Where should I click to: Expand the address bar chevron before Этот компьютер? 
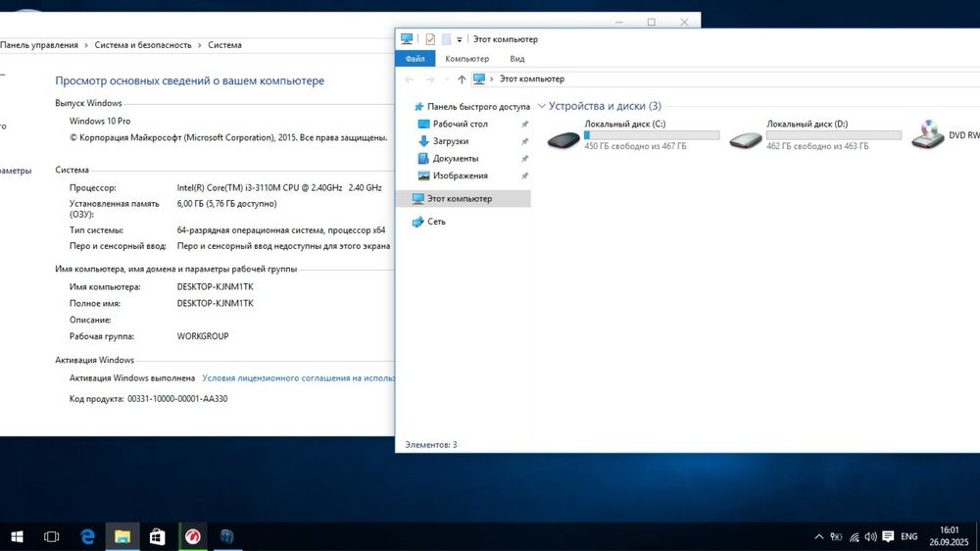491,78
